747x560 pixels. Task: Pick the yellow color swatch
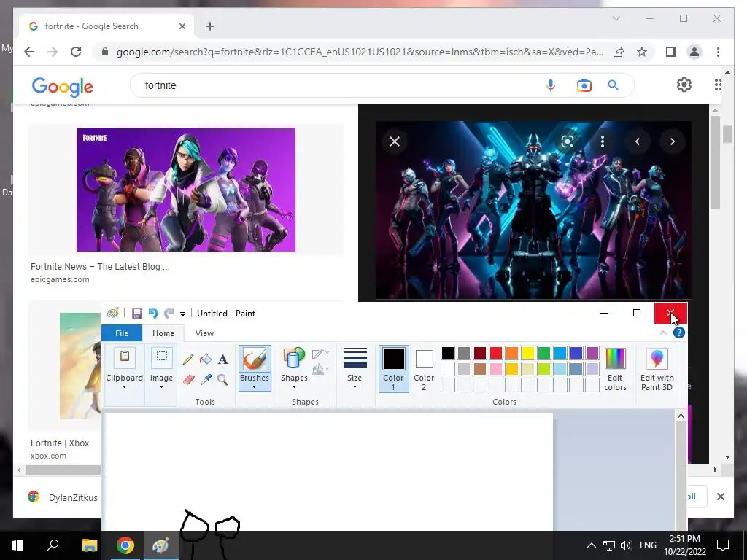[528, 353]
